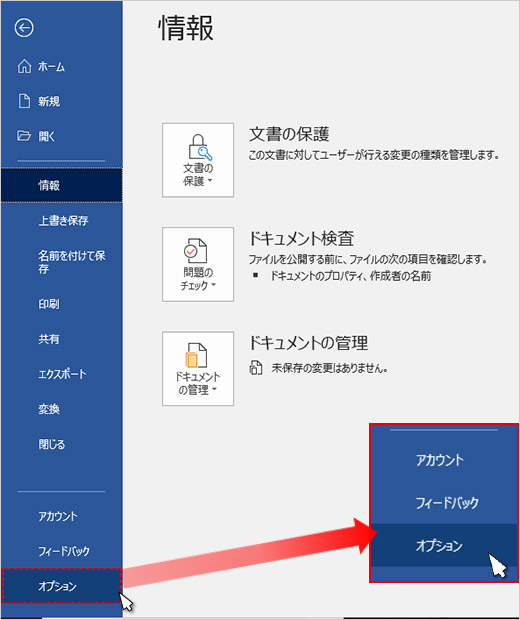
Task: Click the lock and key protect icon
Action: pyautogui.click(x=199, y=147)
